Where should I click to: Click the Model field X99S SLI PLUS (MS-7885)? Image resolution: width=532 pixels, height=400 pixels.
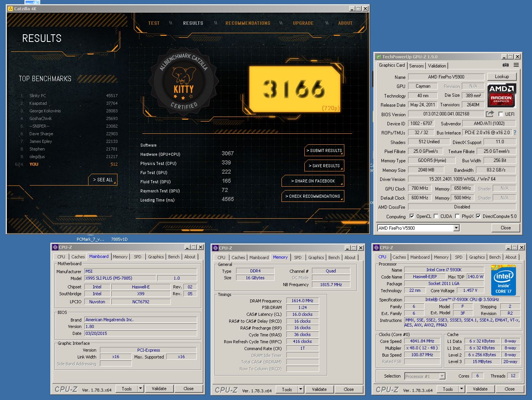(x=120, y=278)
